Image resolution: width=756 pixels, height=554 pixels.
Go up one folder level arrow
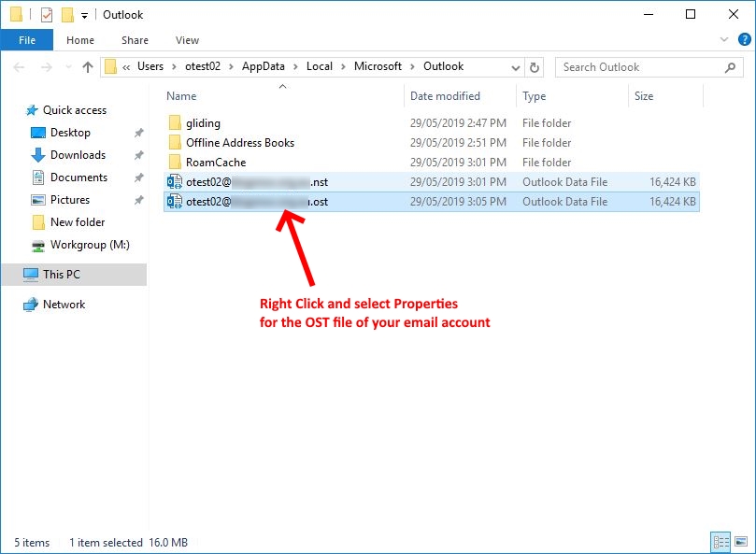tap(87, 67)
